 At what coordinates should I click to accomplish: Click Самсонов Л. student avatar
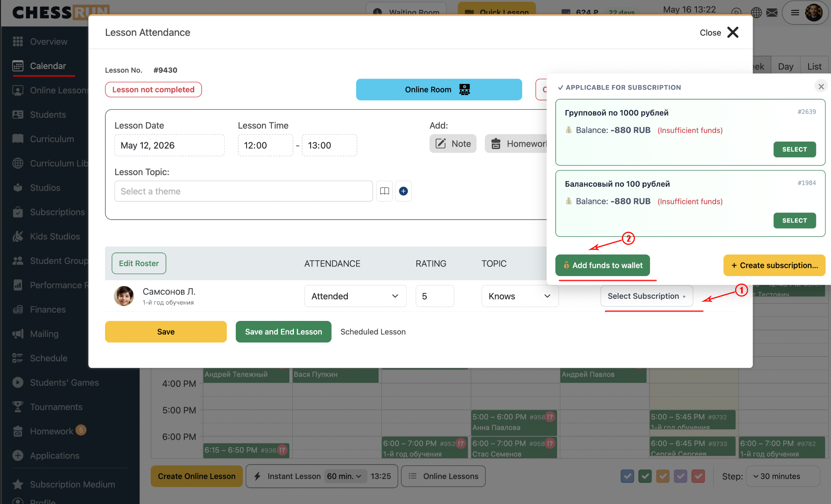click(x=124, y=296)
